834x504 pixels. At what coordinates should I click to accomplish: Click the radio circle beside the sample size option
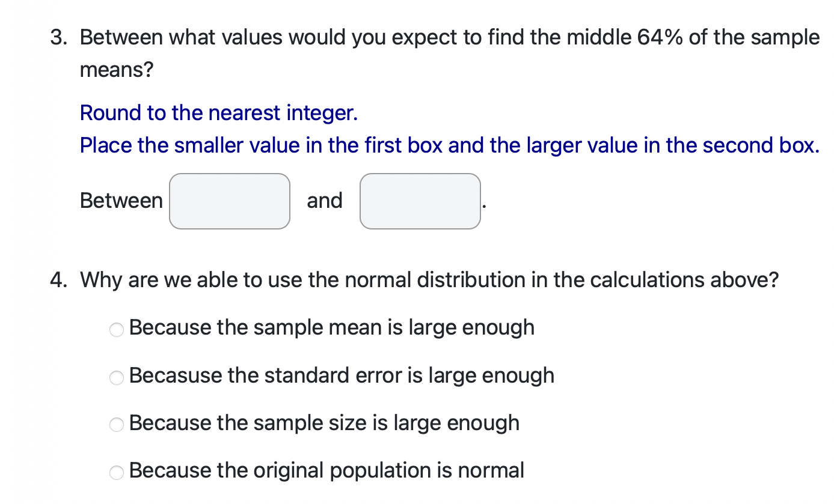116,425
